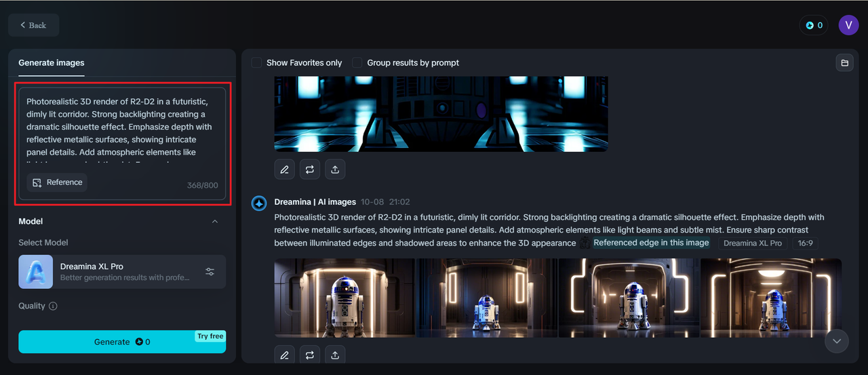
Task: Select the Dreamina XL Pro model card
Action: [x=122, y=272]
